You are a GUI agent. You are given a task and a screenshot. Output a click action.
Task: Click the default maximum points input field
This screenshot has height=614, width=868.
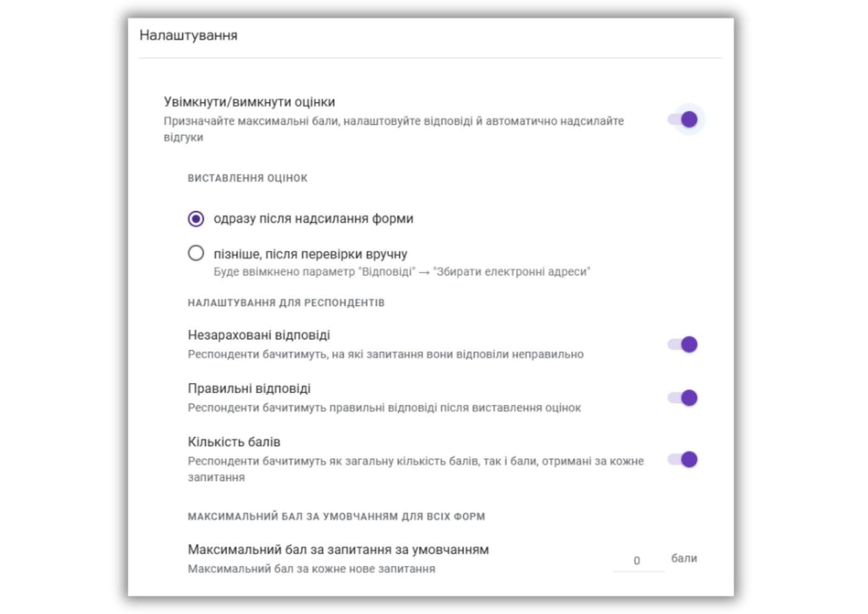(637, 560)
